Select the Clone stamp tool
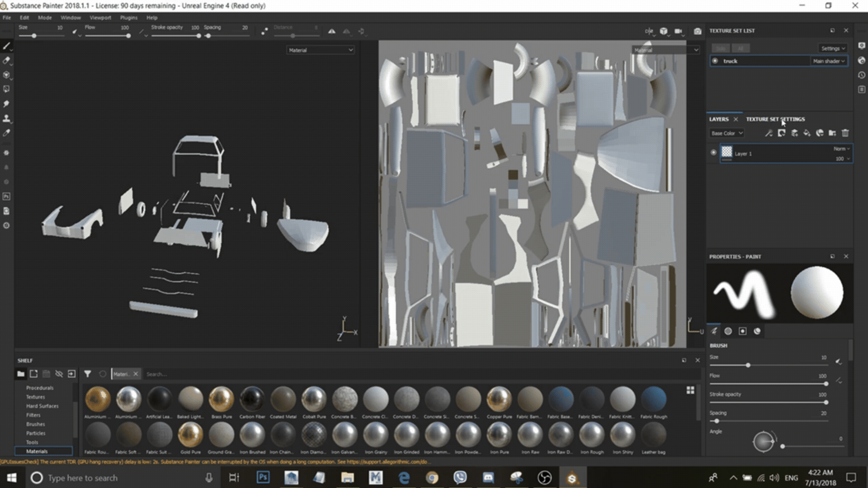This screenshot has height=488, width=868. click(x=6, y=118)
